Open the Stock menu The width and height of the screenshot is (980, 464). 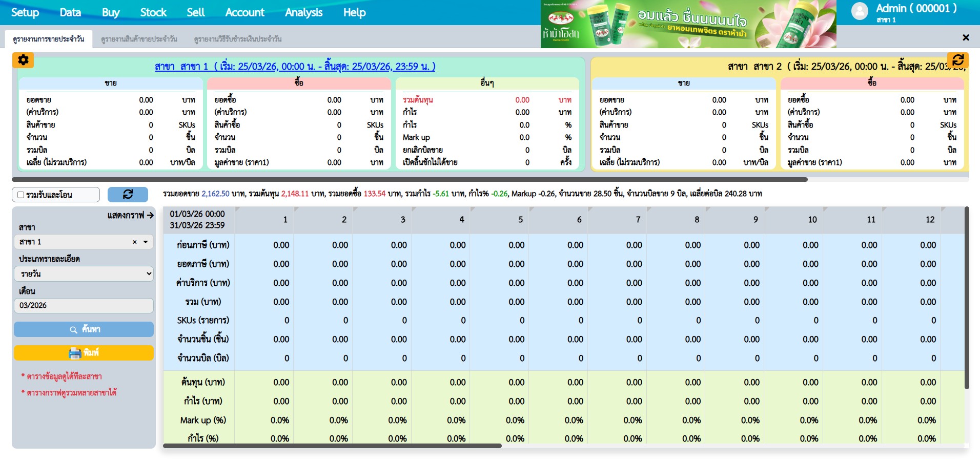click(153, 12)
